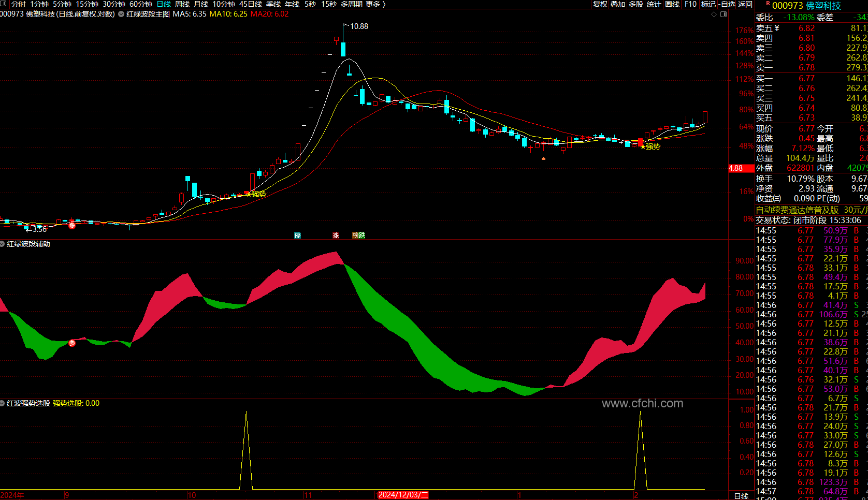Select the 5秒 period
The height and width of the screenshot is (500, 868).
pyautogui.click(x=310, y=4)
